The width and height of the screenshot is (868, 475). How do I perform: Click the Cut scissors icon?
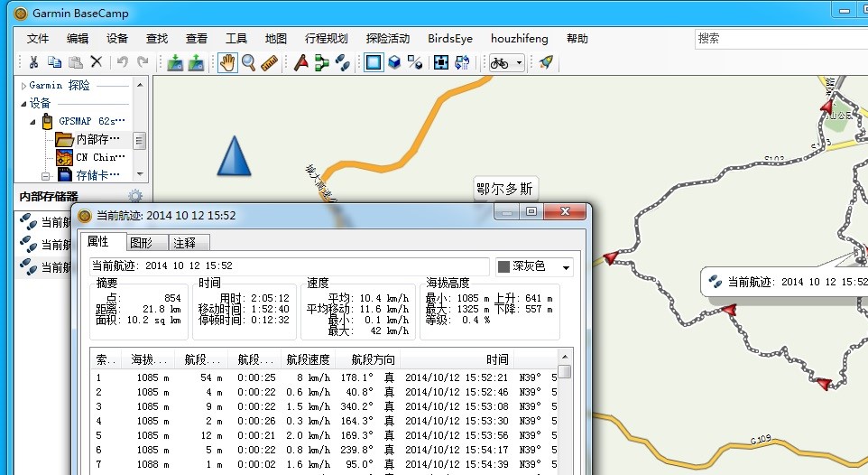[33, 62]
